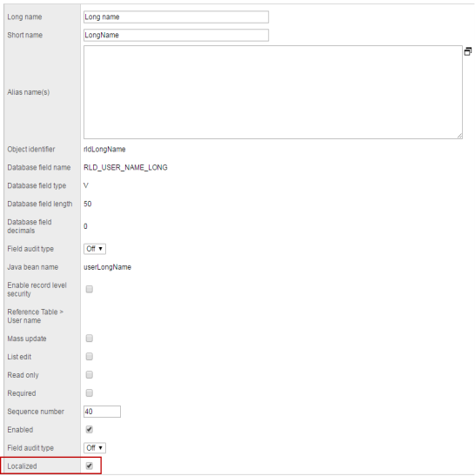Image resolution: width=475 pixels, height=476 pixels.
Task: Click the Localized label
Action: (x=22, y=466)
